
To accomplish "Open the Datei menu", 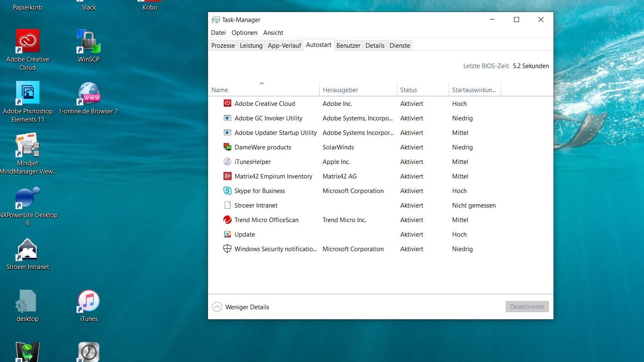I will point(218,32).
